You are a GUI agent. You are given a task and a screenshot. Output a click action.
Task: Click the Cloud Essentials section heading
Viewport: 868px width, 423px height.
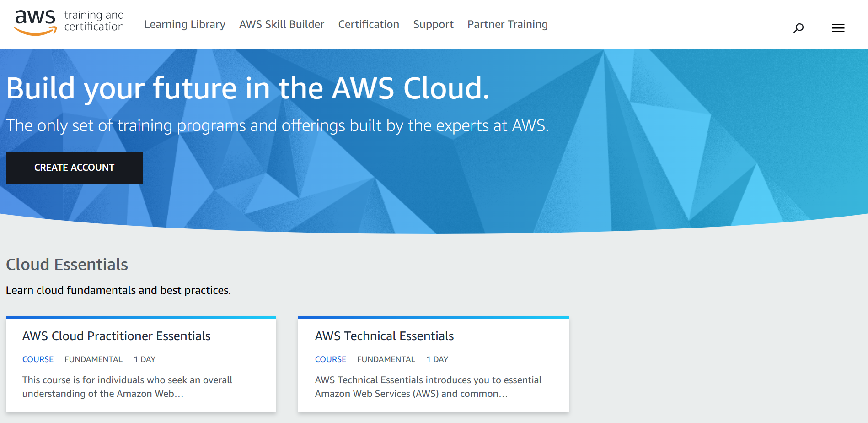coord(67,265)
